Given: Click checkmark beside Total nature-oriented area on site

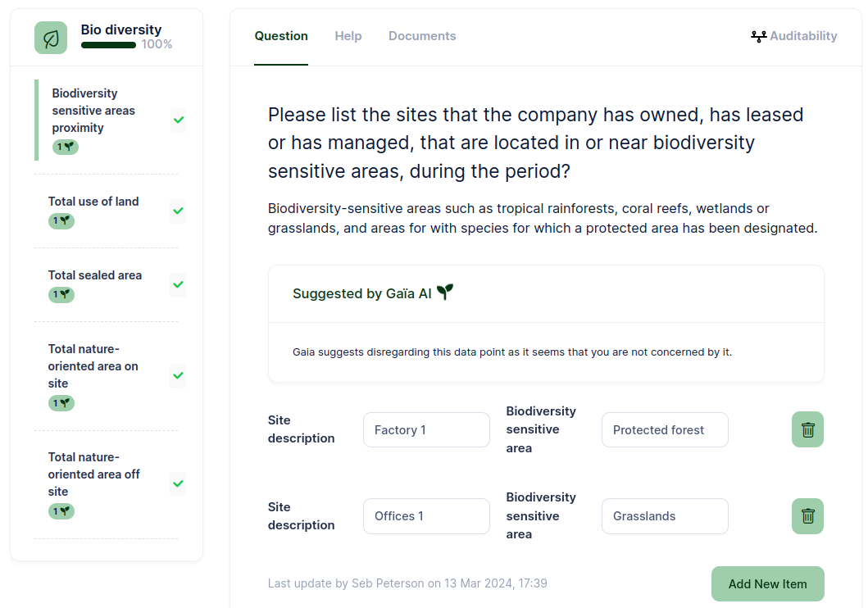Looking at the screenshot, I should (178, 375).
